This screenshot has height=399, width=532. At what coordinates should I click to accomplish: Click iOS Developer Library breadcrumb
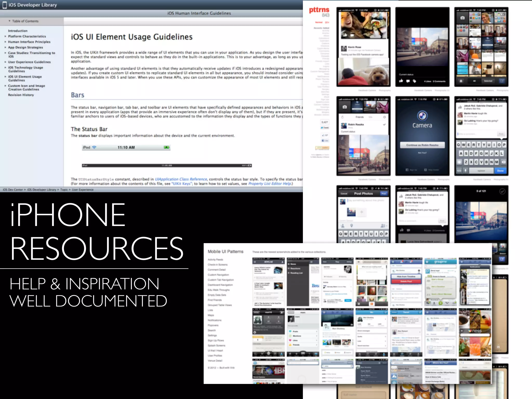click(42, 190)
